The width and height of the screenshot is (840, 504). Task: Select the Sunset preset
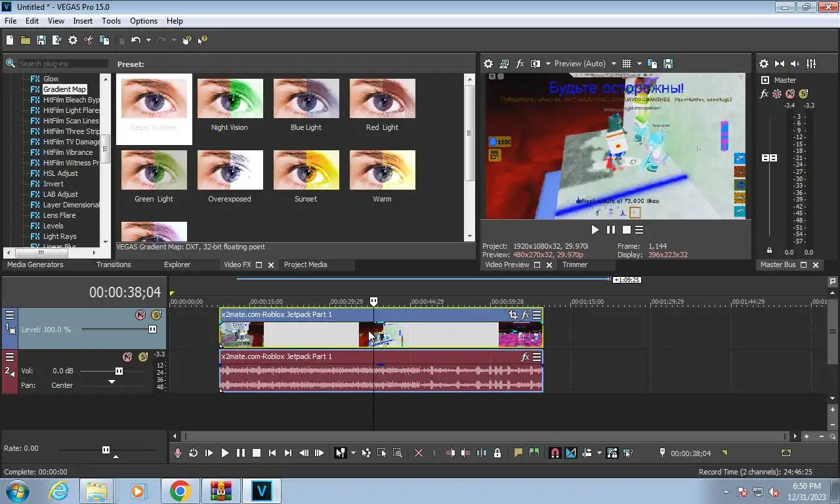(306, 177)
